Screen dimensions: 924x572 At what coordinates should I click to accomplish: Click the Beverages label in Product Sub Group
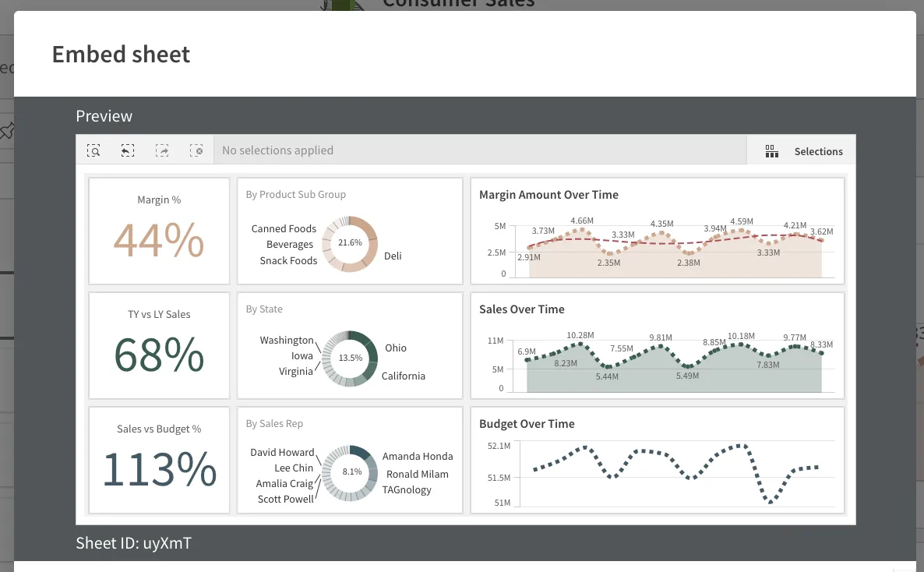click(x=290, y=244)
